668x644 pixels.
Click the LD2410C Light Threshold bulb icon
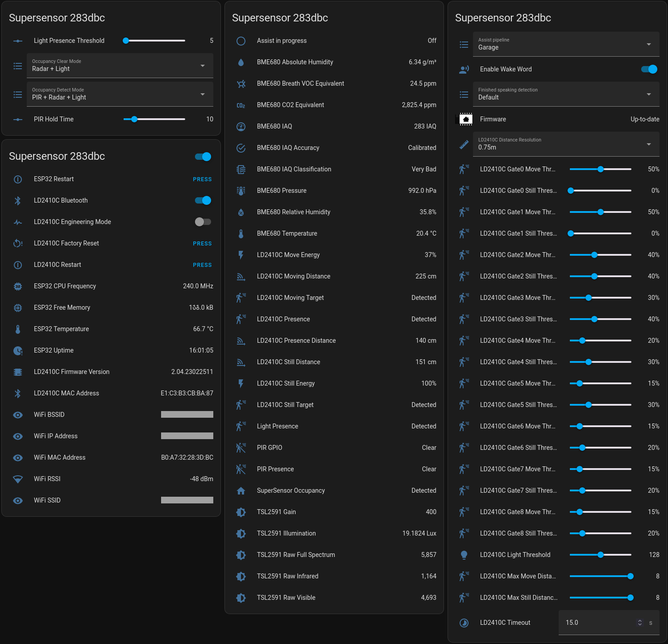pyautogui.click(x=464, y=555)
